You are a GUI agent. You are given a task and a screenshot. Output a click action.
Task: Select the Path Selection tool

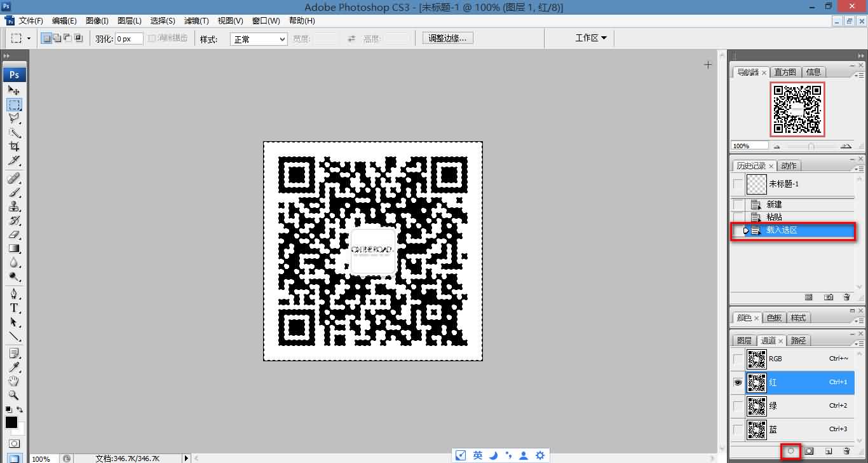pyautogui.click(x=15, y=322)
